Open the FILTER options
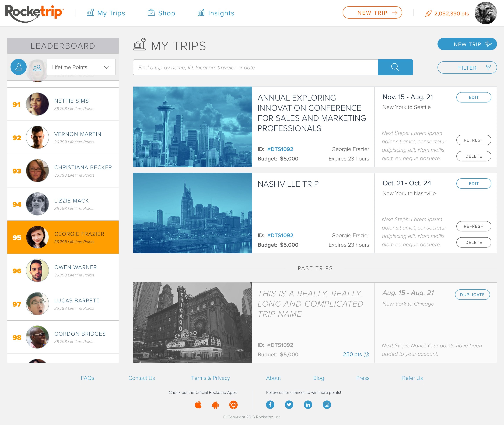Screen dimensions: 504x425 pos(467,68)
